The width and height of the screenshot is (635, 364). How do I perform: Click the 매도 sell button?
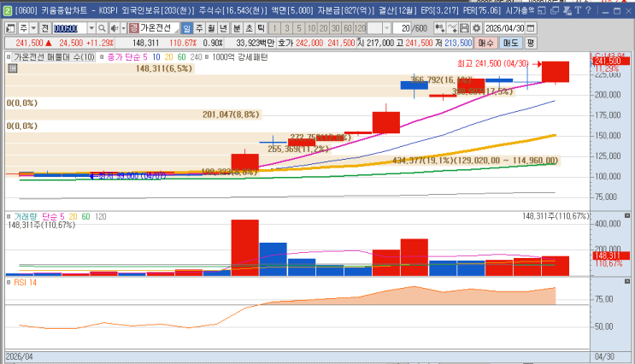511,43
